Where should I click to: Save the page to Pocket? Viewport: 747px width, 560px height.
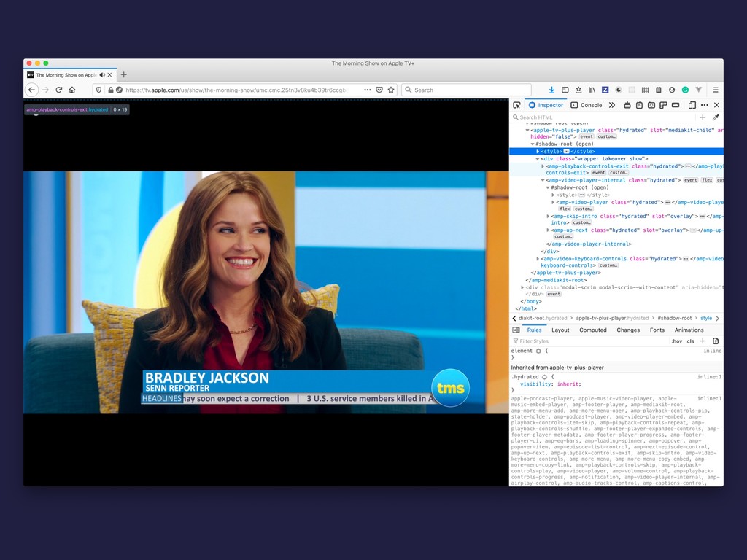coord(379,90)
